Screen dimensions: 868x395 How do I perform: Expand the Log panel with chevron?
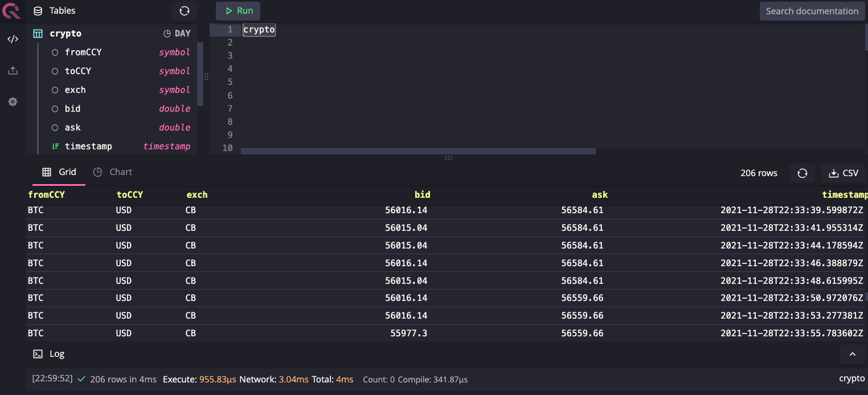[852, 354]
